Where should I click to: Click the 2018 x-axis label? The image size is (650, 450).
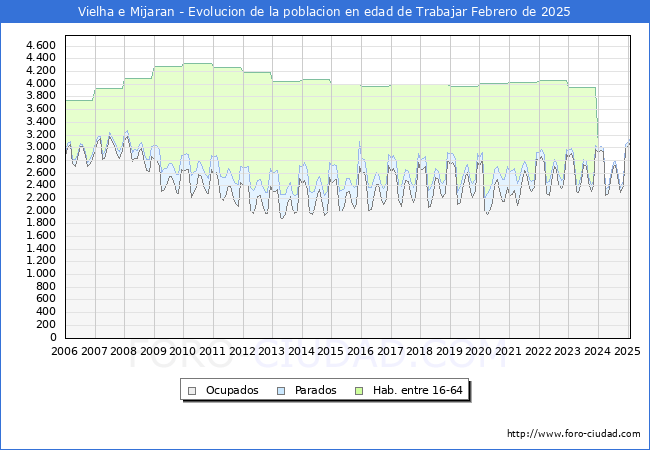(x=420, y=351)
